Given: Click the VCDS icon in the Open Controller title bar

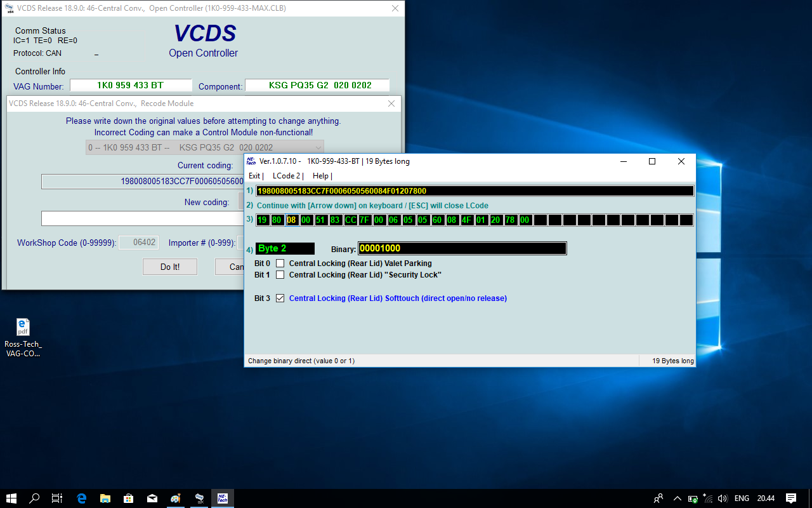Looking at the screenshot, I should point(11,8).
